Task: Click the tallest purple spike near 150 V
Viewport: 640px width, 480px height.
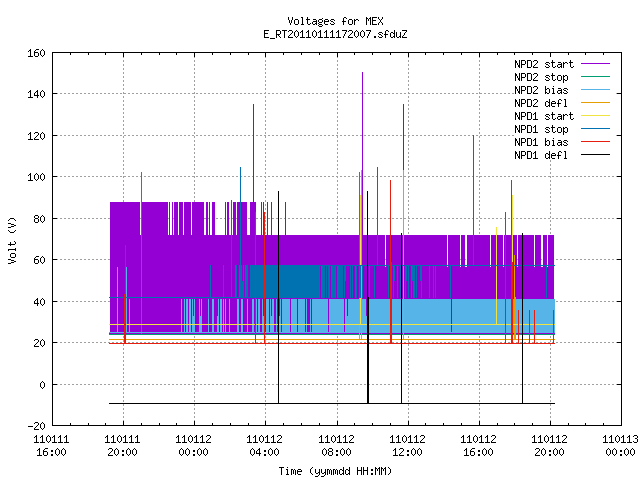Action: (x=362, y=122)
